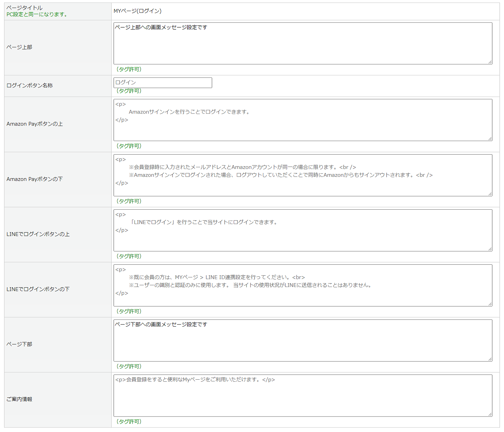Click the Amazon Payボタンの下 row label

35,179
